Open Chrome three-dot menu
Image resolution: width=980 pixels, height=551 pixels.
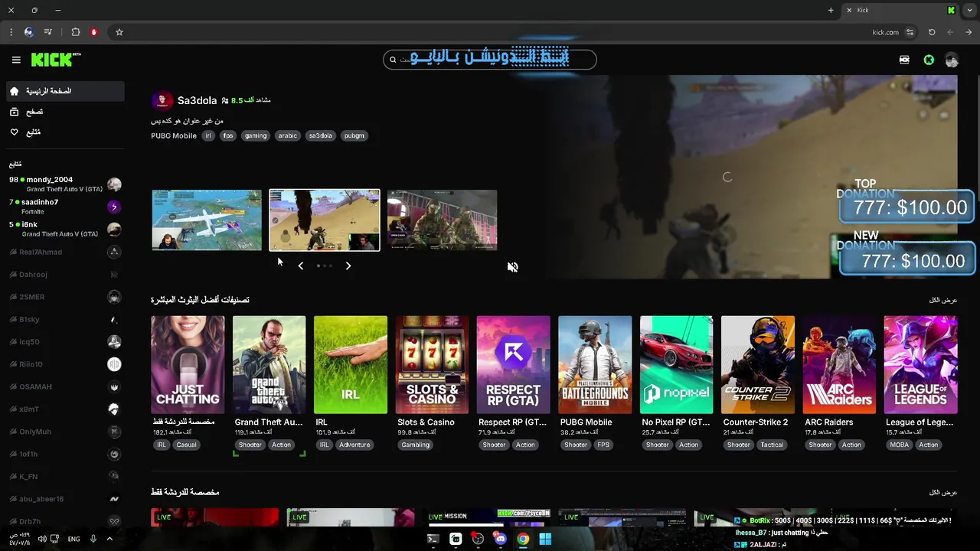pos(11,32)
